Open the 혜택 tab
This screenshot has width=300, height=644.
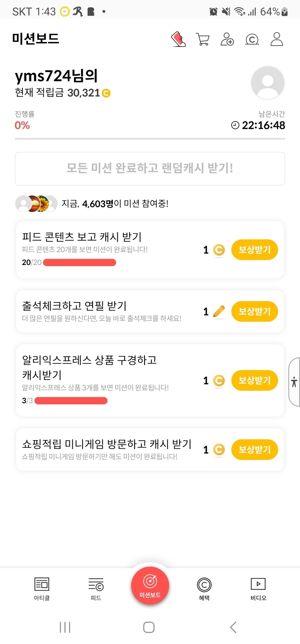point(204,589)
